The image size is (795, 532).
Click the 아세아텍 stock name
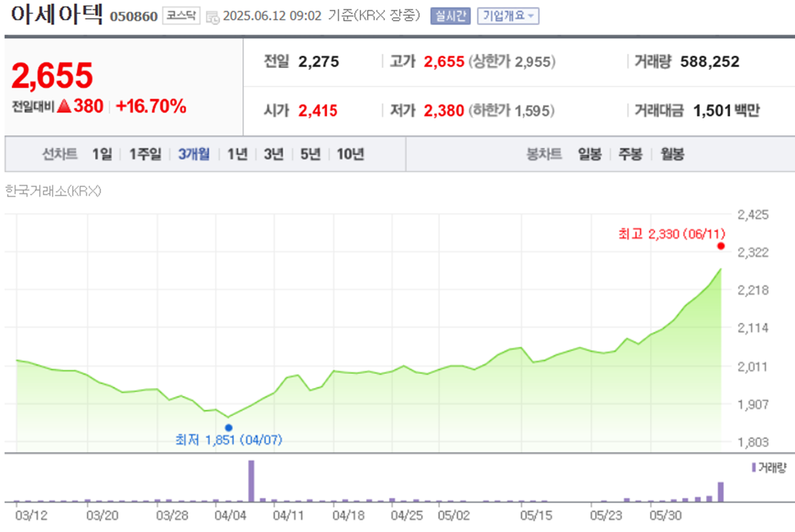tap(57, 14)
